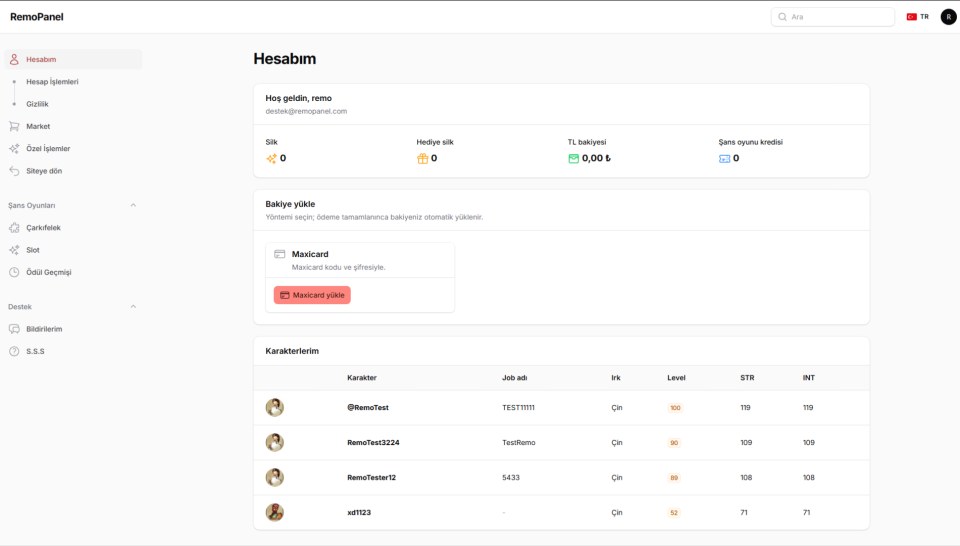
Task: Open the R profile avatar menu
Action: coord(948,17)
